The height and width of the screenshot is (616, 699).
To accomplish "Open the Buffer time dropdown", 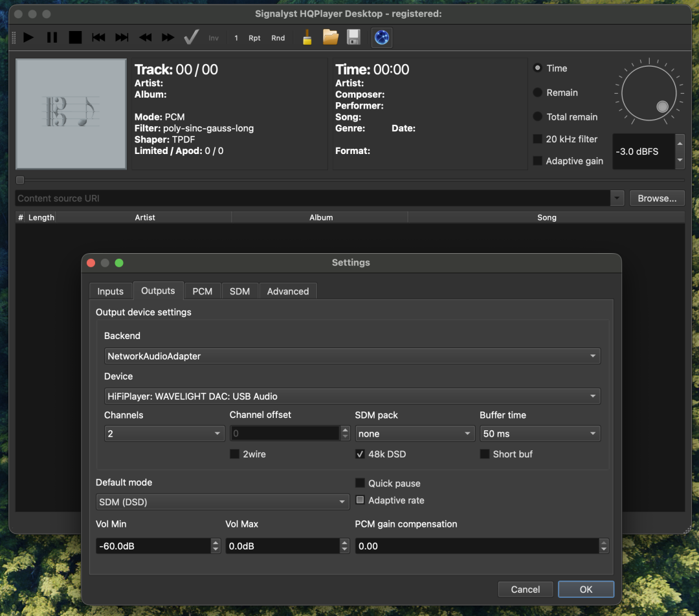I will [540, 434].
